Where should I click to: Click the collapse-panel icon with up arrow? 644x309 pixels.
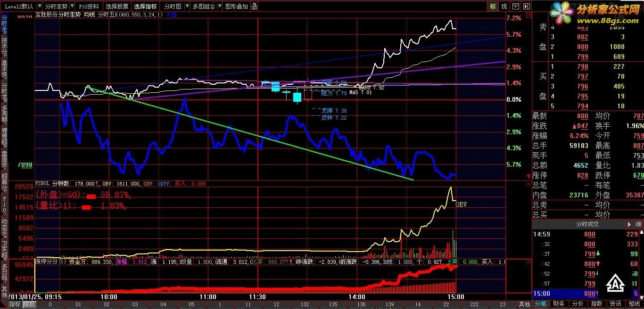click(515, 6)
